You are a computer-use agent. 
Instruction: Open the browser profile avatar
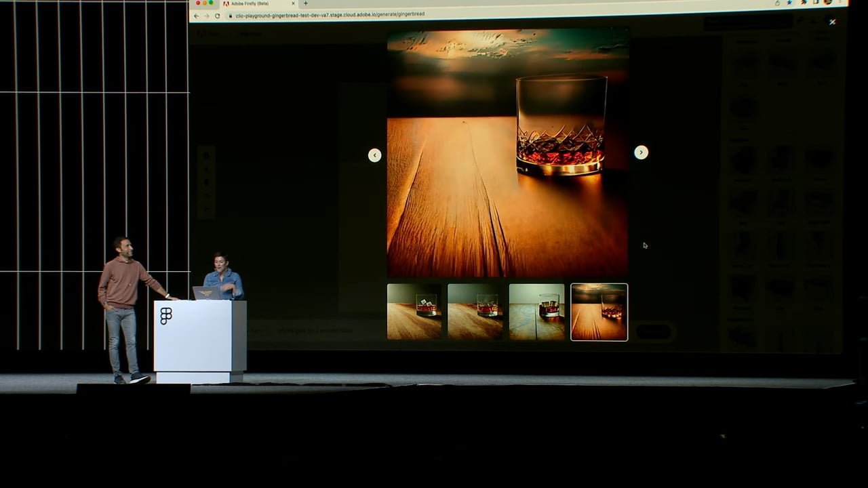827,2
